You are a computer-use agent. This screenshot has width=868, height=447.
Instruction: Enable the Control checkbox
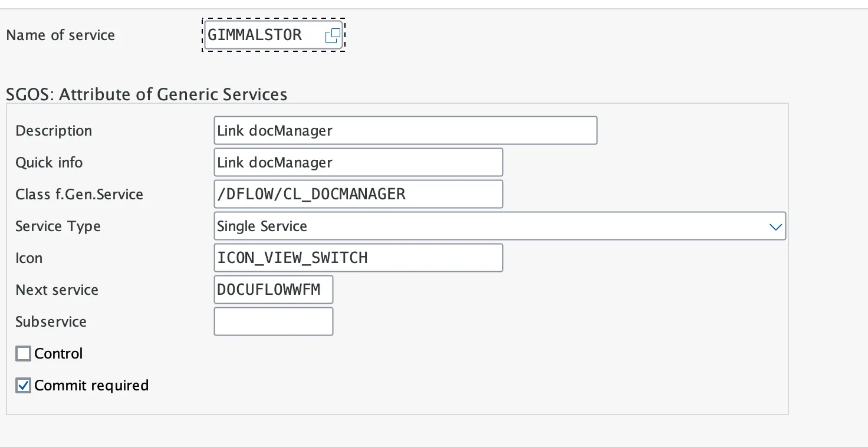pyautogui.click(x=23, y=354)
